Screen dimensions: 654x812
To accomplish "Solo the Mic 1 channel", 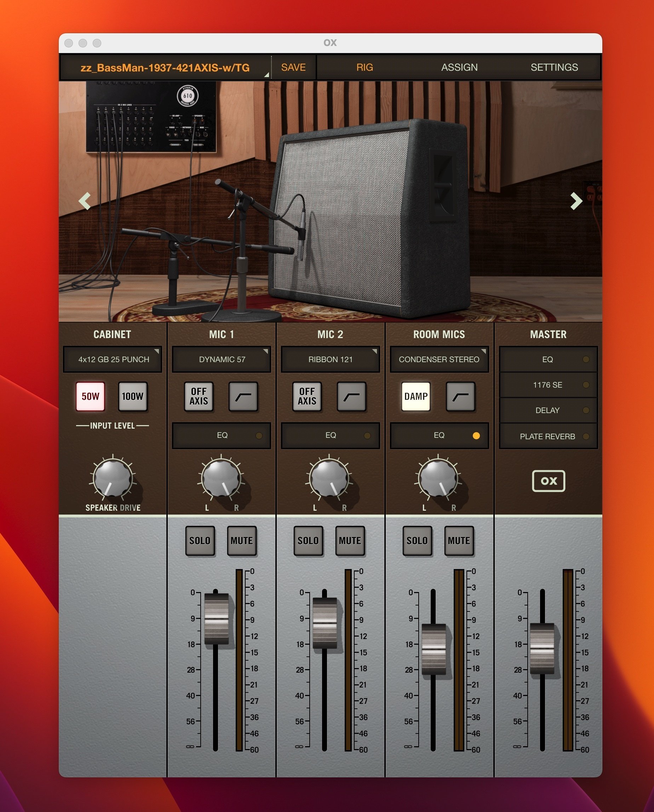I will (x=200, y=540).
